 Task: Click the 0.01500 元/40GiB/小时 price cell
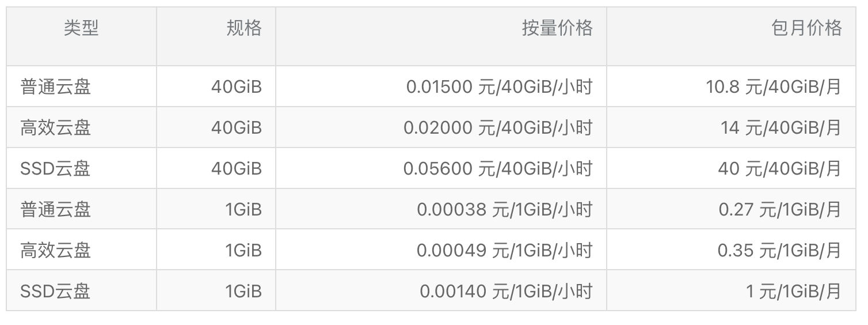(500, 87)
